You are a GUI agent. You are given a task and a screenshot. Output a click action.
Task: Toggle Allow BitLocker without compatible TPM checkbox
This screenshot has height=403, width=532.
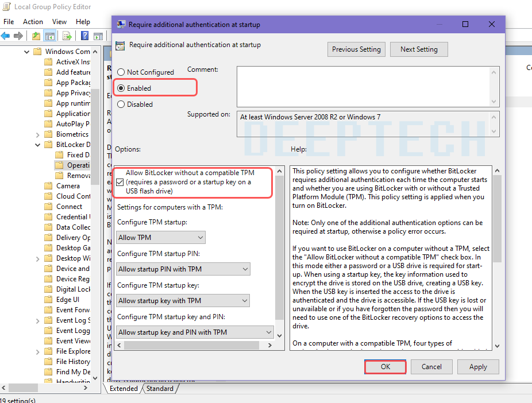(119, 183)
